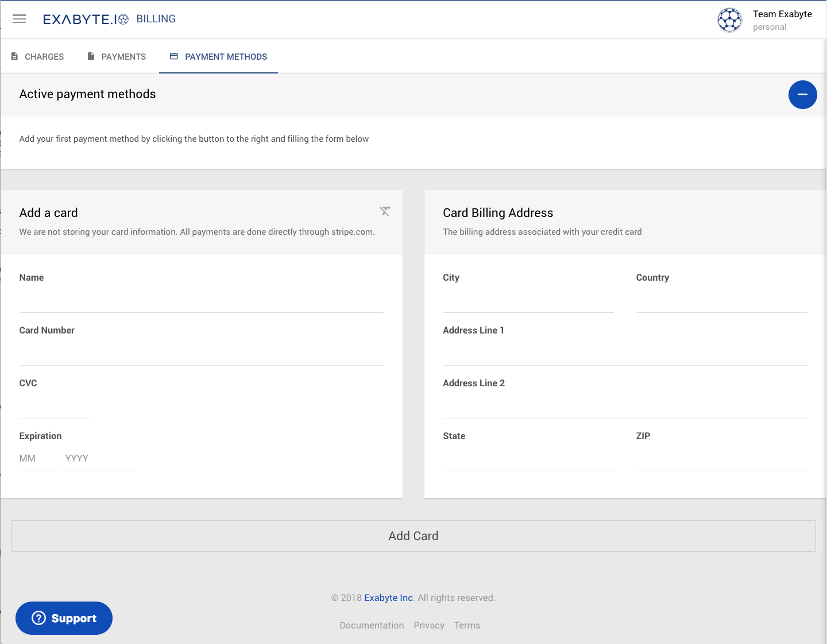Click the Add Card button
Viewport: 827px width, 644px height.
point(413,536)
